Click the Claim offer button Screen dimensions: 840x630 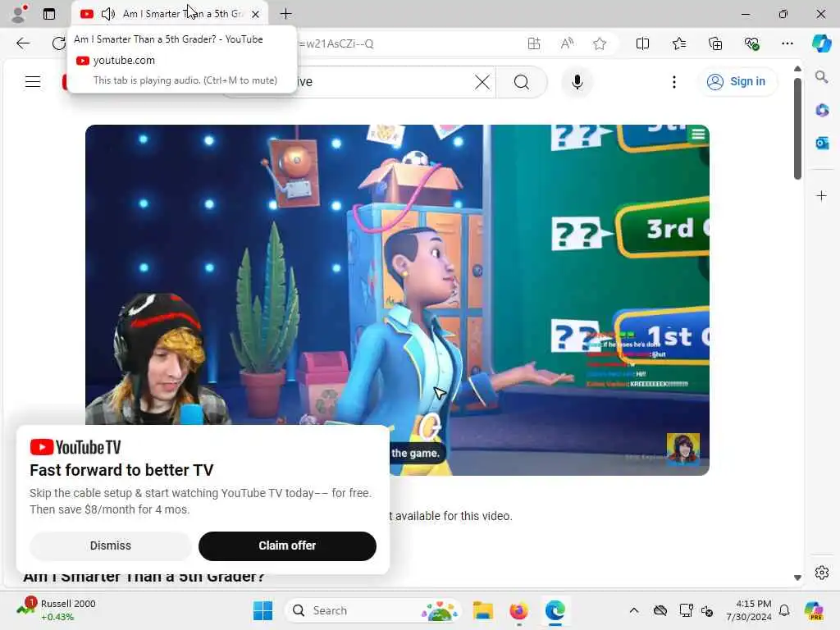(287, 546)
